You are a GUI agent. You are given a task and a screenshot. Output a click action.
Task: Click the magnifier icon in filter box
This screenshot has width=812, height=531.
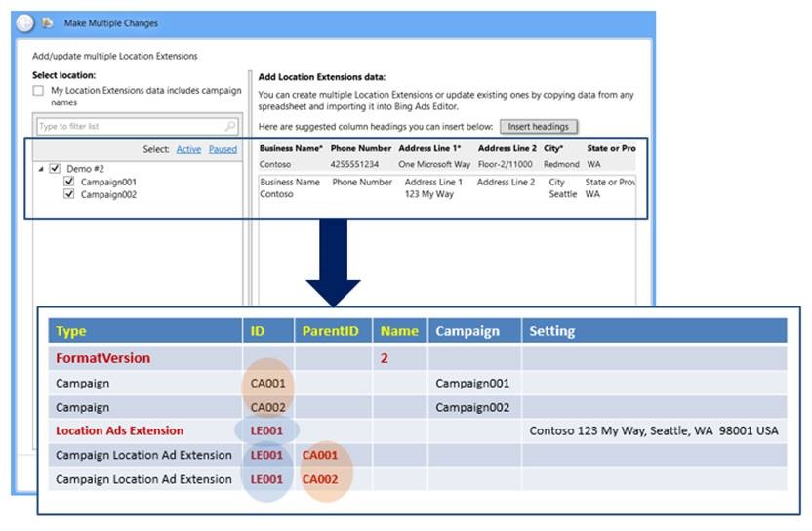(x=230, y=126)
